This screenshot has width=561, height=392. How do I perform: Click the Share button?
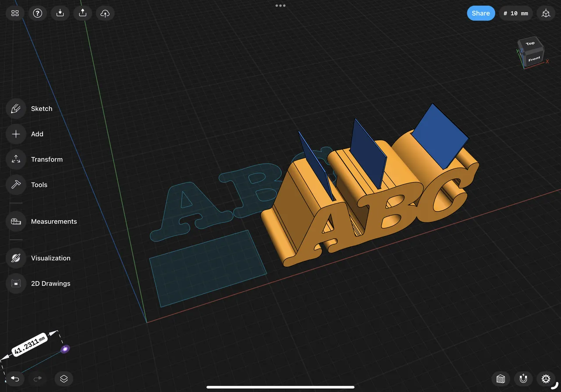point(481,13)
